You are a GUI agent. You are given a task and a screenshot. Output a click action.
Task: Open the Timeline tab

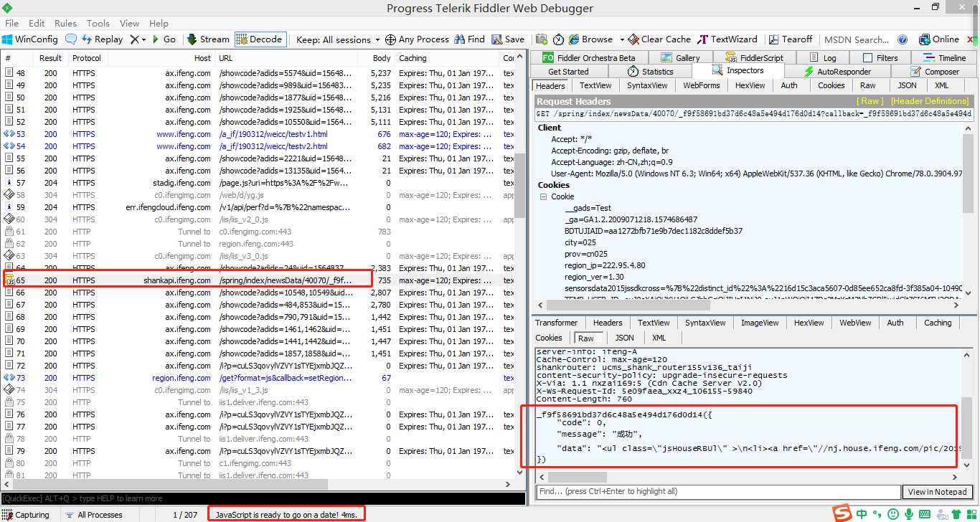coord(944,58)
